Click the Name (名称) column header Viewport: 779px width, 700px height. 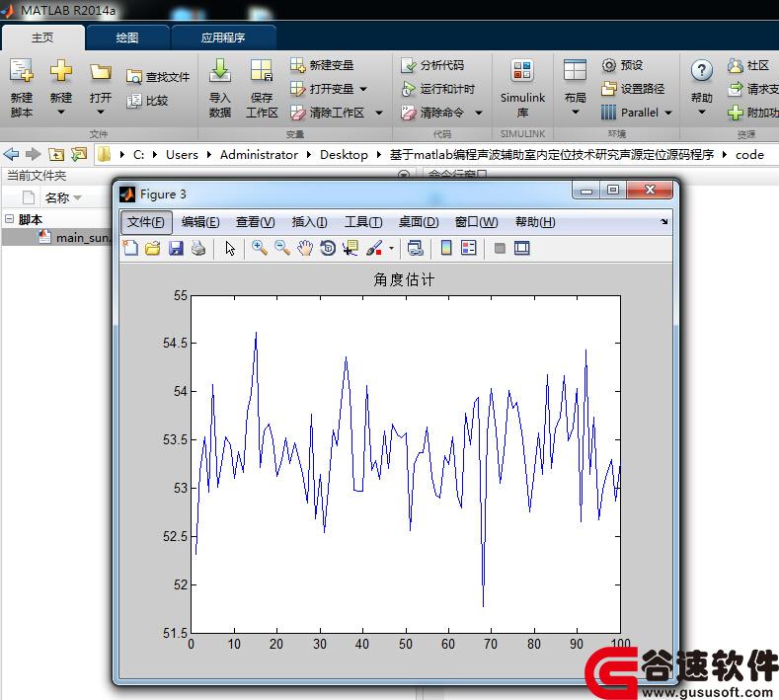pyautogui.click(x=56, y=198)
